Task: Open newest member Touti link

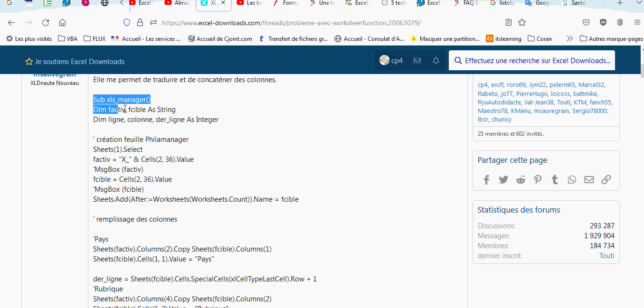Action: tap(606, 256)
